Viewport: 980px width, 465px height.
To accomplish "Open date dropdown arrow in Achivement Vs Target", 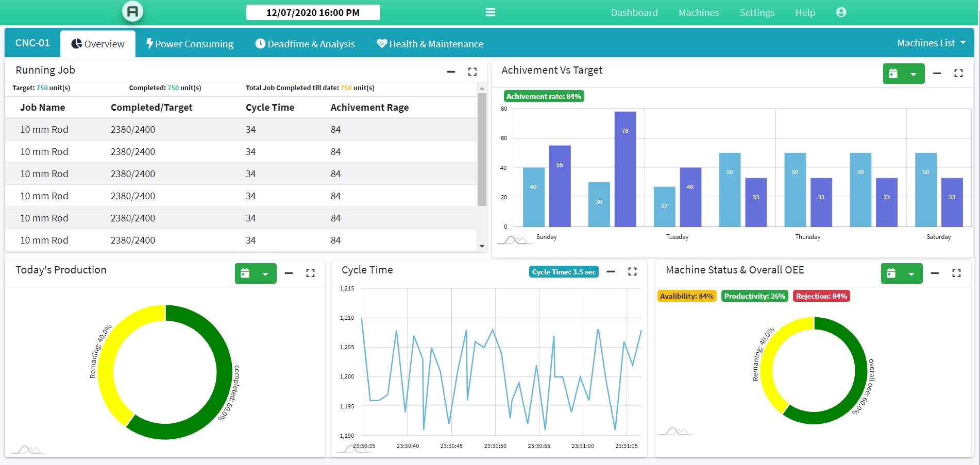I will pyautogui.click(x=914, y=74).
